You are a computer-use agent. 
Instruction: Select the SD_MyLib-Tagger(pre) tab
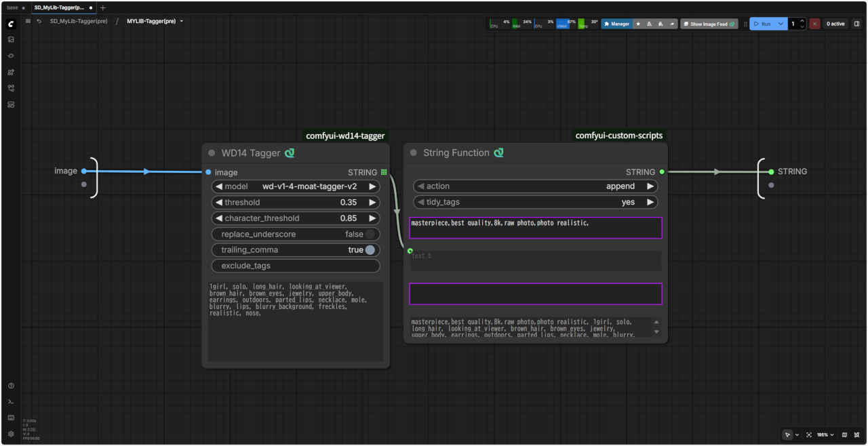click(59, 7)
